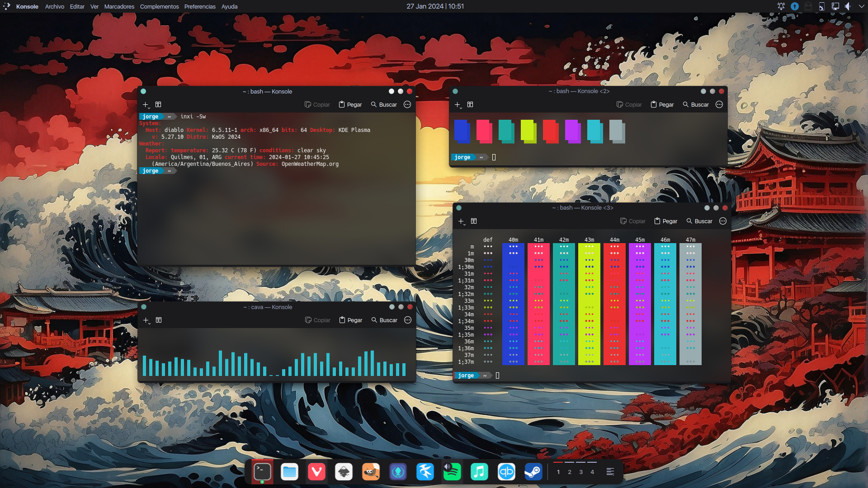This screenshot has height=488, width=868.
Task: Click blue color block in Konsole <2>
Action: click(x=462, y=131)
